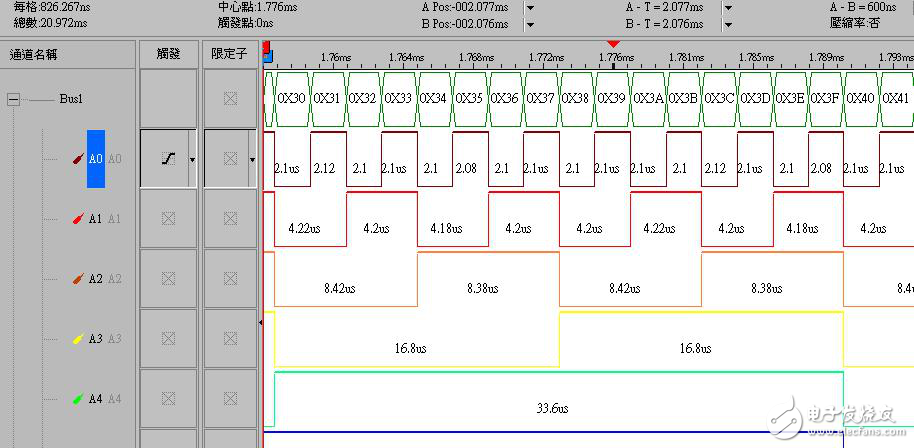Screen dimensions: 914x448
Task: Toggle the A2 qualifier box
Action: (231, 279)
